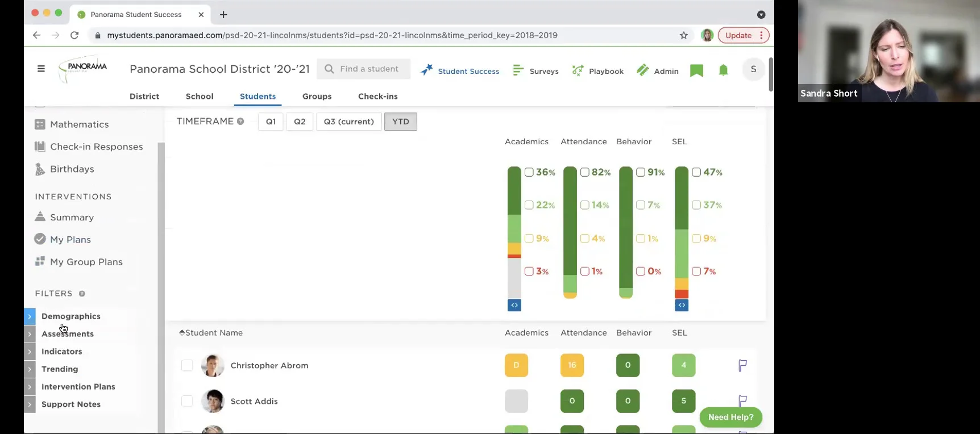Image resolution: width=980 pixels, height=434 pixels.
Task: Check the Behavior 91% checkbox
Action: click(641, 172)
